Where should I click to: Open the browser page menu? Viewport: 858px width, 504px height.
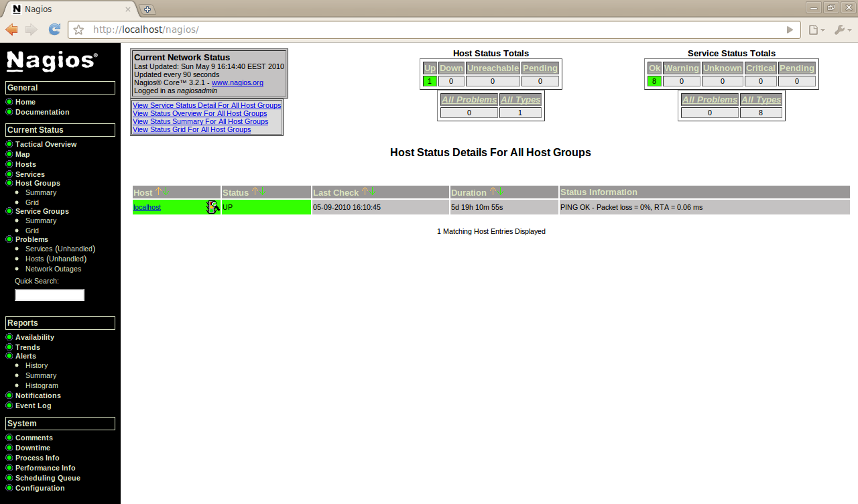816,29
